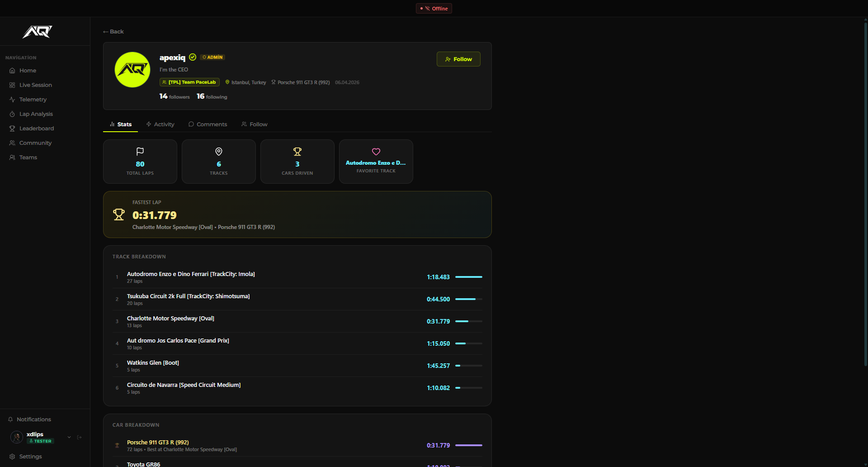Click the purple bar for Porsche 911 GT3 R
868x467 pixels.
pyautogui.click(x=469, y=445)
